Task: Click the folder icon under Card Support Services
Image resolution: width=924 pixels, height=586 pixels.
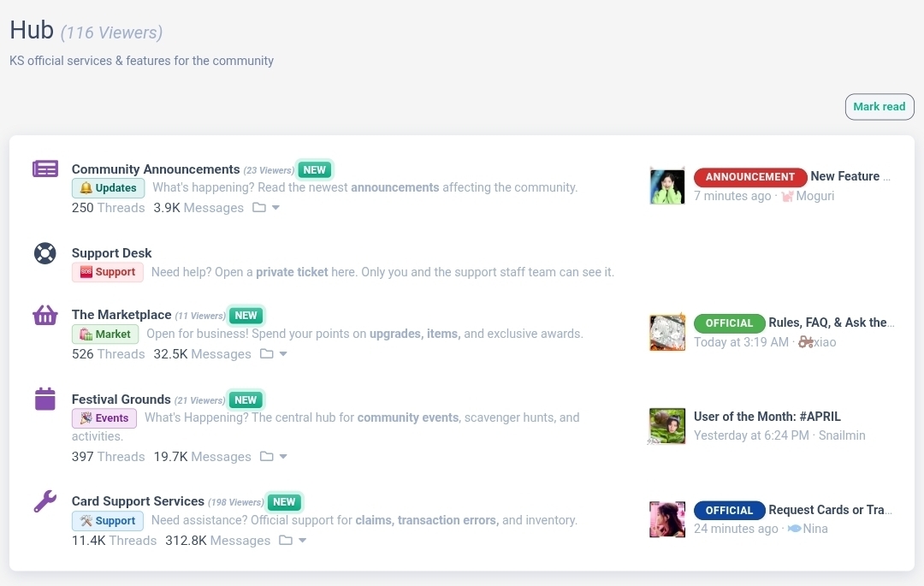Action: coord(285,540)
